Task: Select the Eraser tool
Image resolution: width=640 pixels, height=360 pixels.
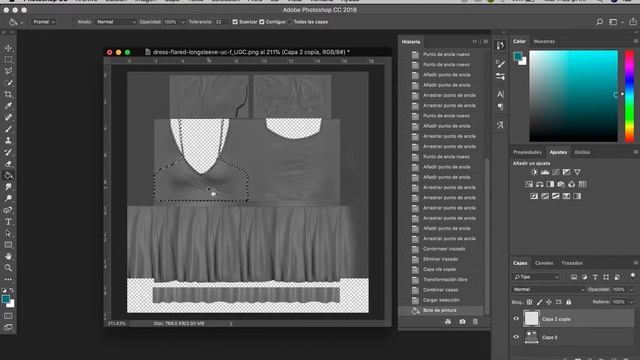Action: click(x=8, y=164)
